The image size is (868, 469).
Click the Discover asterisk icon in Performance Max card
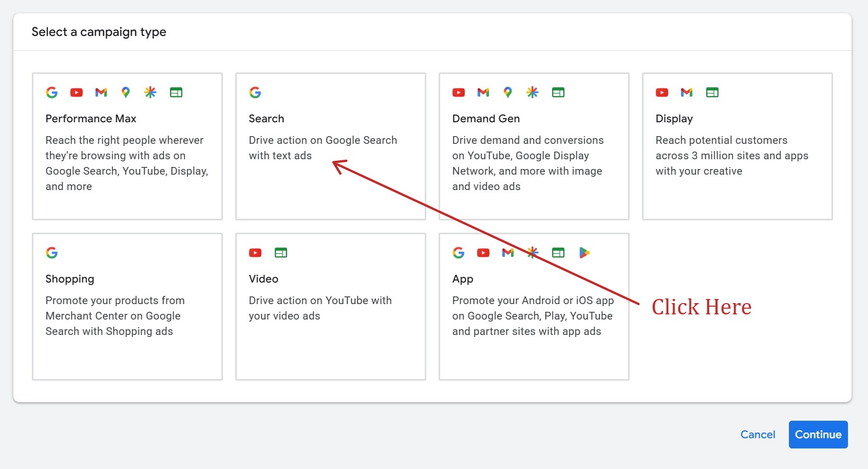pyautogui.click(x=150, y=92)
